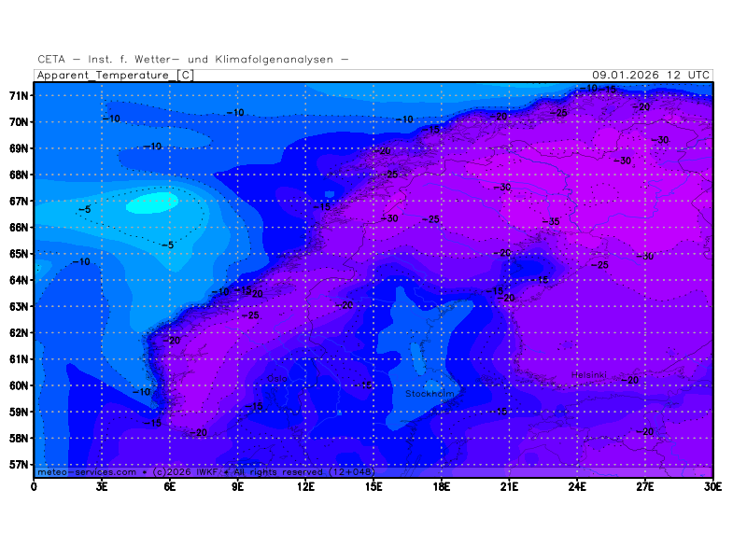Select the 15E longitude axis label
This screenshot has width=747, height=560.
(x=373, y=485)
